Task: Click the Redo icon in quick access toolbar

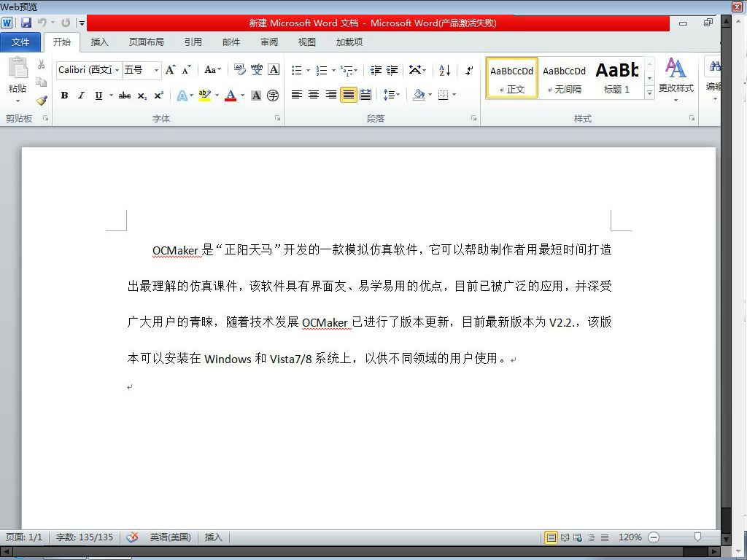Action: (66, 23)
